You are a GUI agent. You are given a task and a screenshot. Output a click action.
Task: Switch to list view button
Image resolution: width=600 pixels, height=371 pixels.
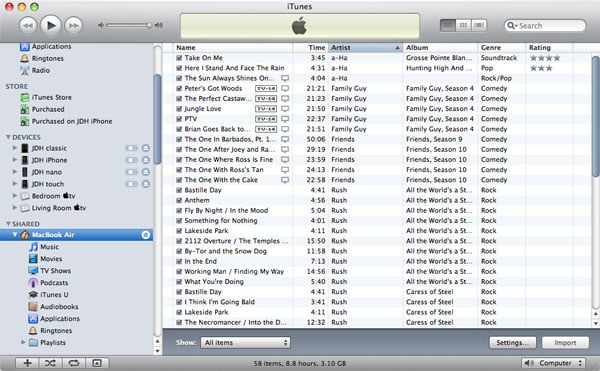click(448, 25)
